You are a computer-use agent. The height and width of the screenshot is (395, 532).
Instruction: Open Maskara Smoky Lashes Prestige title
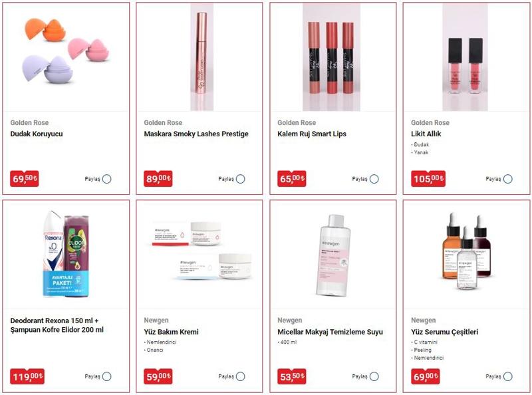(x=196, y=134)
